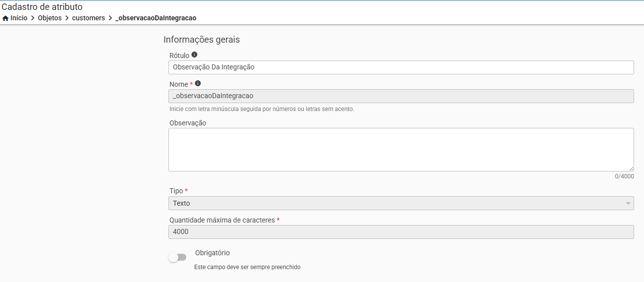Image resolution: width=644 pixels, height=282 pixels.
Task: Click the Obrigatório label text
Action: [x=213, y=253]
